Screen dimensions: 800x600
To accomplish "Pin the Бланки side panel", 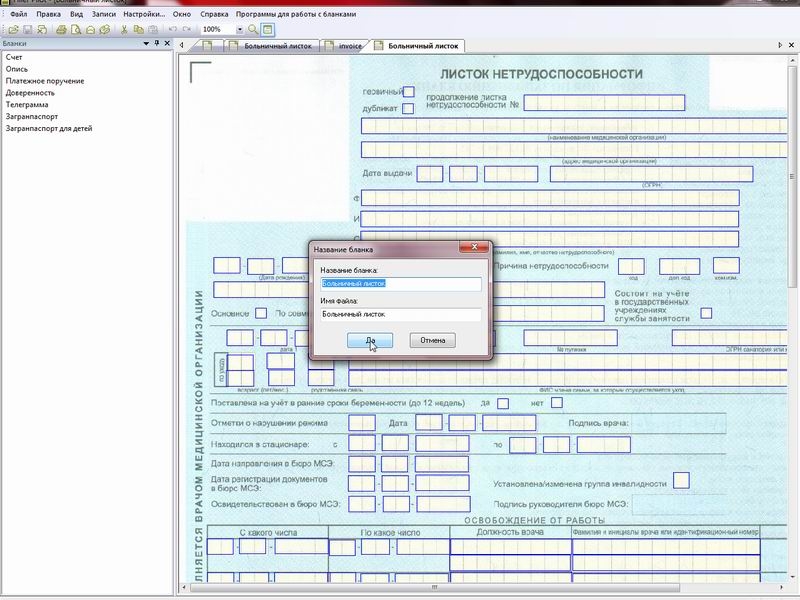I will pyautogui.click(x=156, y=44).
